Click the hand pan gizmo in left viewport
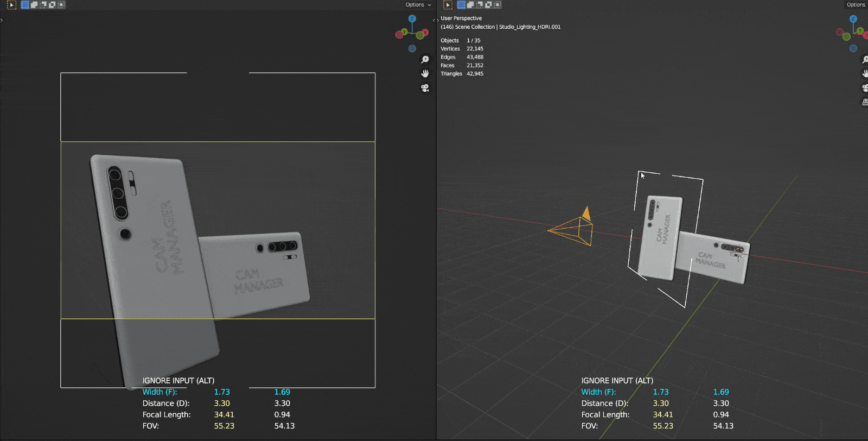 point(425,74)
